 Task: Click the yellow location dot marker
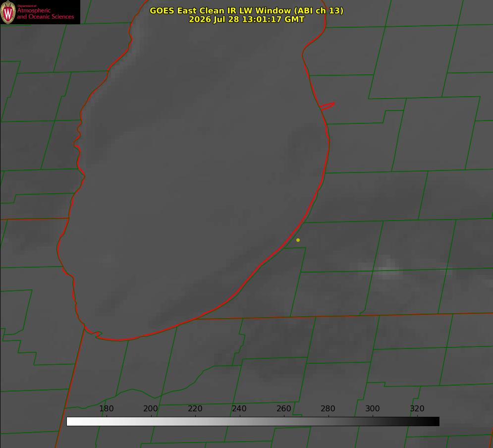pyautogui.click(x=298, y=240)
